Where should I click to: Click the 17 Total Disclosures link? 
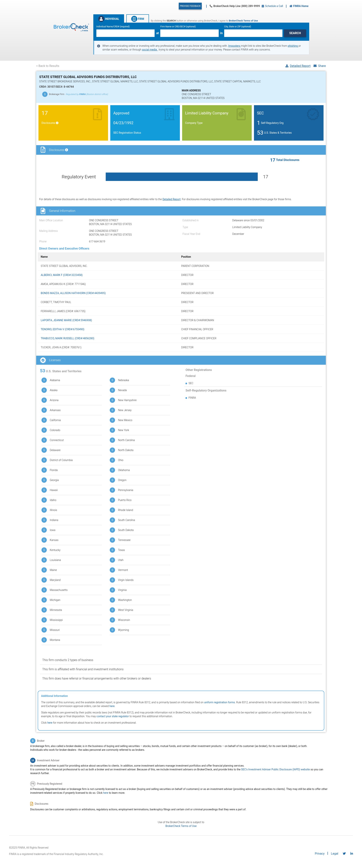pyautogui.click(x=285, y=160)
